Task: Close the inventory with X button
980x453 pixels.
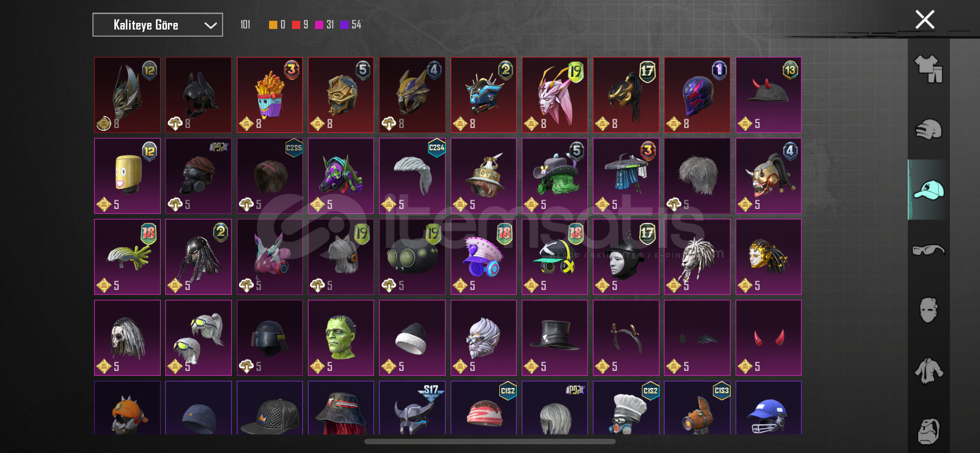Action: coord(925,20)
